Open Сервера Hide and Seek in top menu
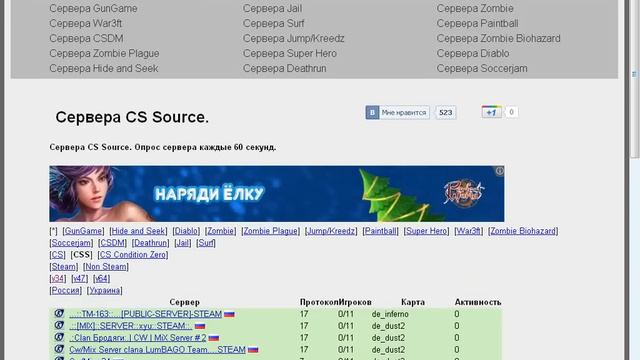Image resolution: width=640 pixels, height=360 pixels. coord(104,69)
